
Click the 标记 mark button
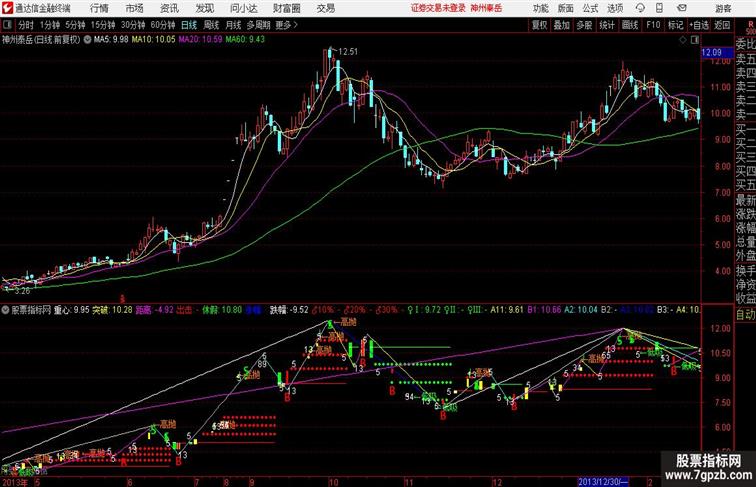tap(675, 25)
